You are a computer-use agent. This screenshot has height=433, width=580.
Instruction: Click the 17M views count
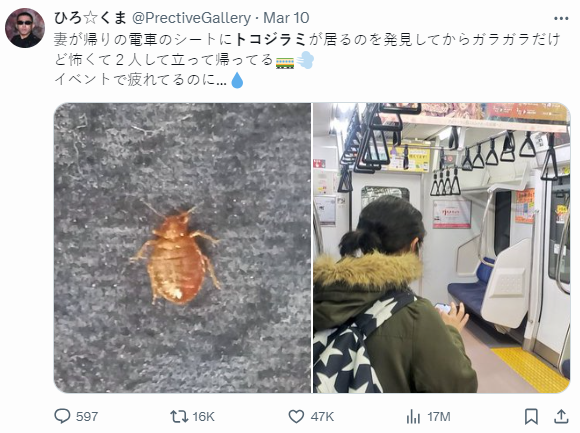pyautogui.click(x=439, y=417)
